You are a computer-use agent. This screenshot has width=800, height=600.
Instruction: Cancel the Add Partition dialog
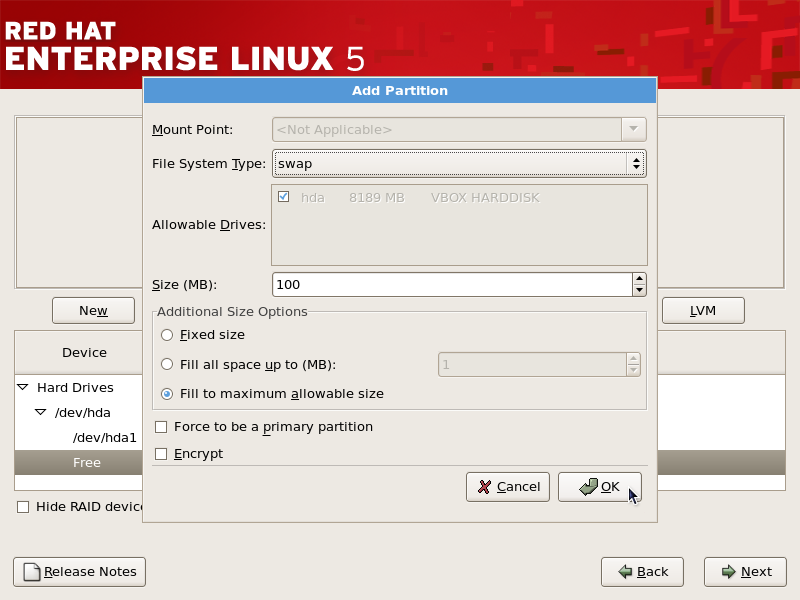pos(508,487)
